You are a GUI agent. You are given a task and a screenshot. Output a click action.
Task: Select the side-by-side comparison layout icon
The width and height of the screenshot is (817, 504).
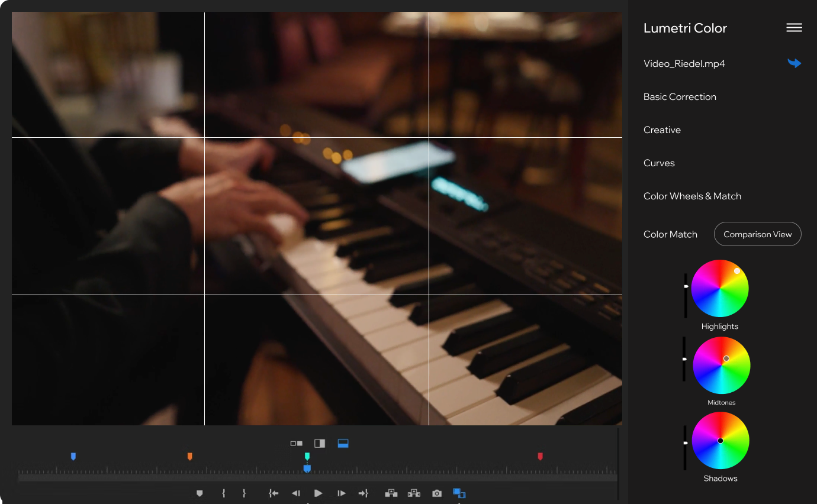tap(297, 443)
